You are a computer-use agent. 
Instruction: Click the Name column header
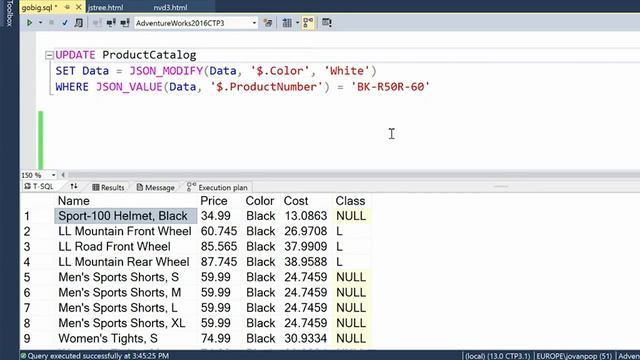tap(73, 201)
